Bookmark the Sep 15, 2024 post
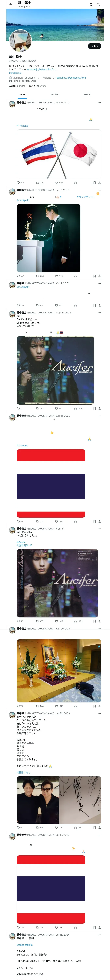The height and width of the screenshot is (980, 110). 95,408
